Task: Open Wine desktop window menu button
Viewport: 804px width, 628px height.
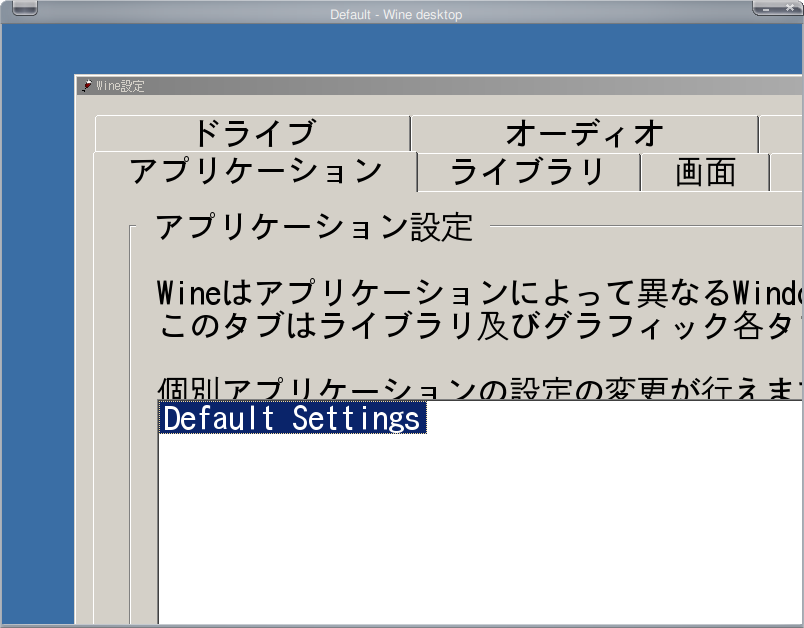Action: (25, 8)
